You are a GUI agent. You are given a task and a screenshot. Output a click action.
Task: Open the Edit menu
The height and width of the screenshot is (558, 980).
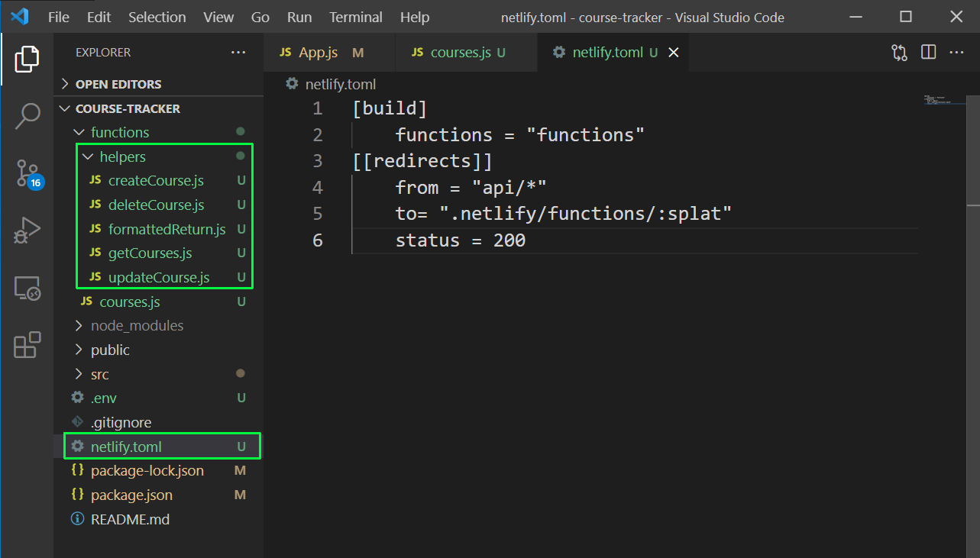point(99,17)
